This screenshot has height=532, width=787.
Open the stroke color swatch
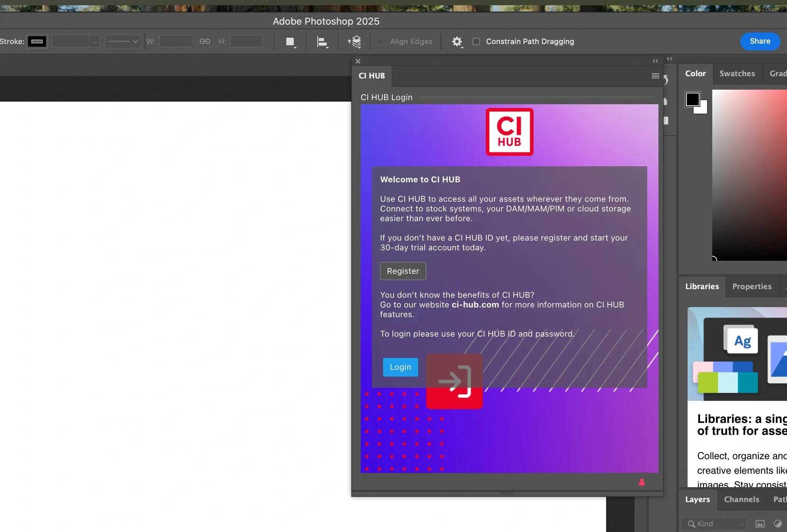click(37, 41)
